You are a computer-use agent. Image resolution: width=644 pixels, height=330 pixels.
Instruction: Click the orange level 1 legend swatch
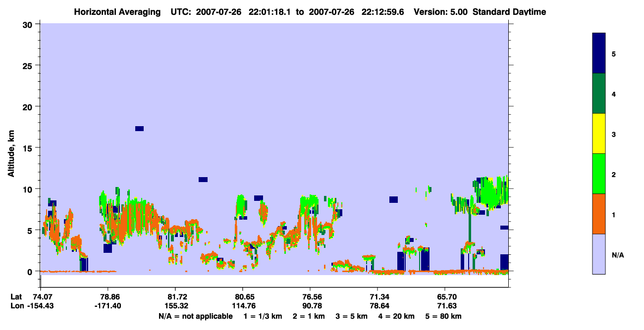[599, 214]
